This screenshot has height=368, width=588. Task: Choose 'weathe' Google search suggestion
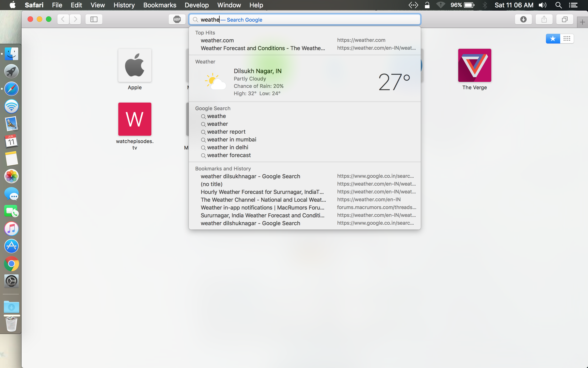tap(305, 116)
